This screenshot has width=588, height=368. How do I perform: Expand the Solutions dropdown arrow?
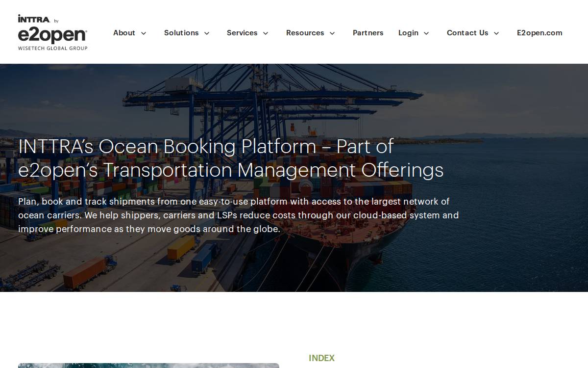(207, 33)
